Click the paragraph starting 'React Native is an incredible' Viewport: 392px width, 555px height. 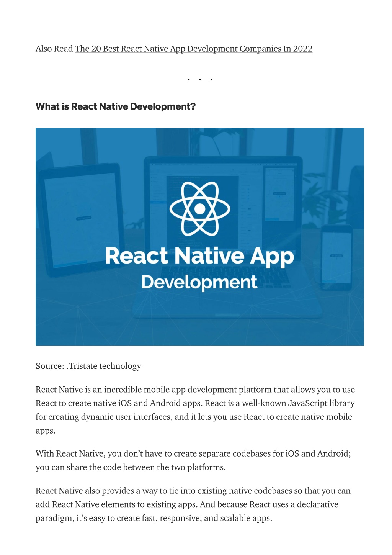(x=195, y=410)
